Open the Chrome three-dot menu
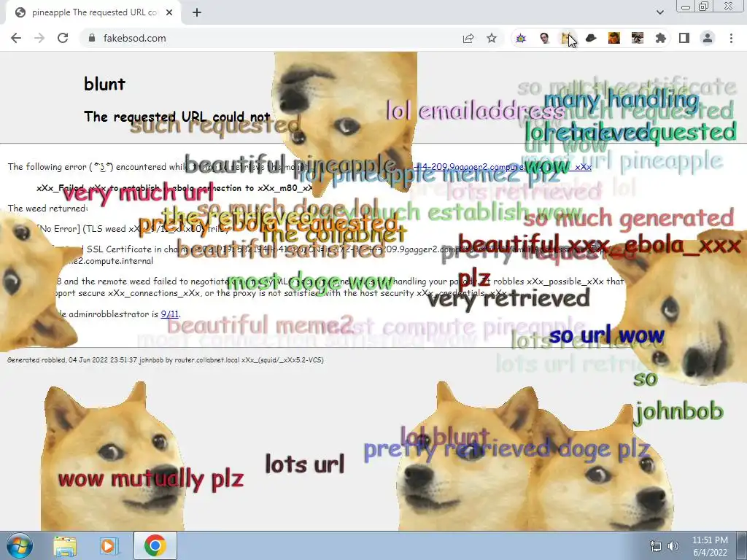The image size is (747, 560). click(x=731, y=38)
